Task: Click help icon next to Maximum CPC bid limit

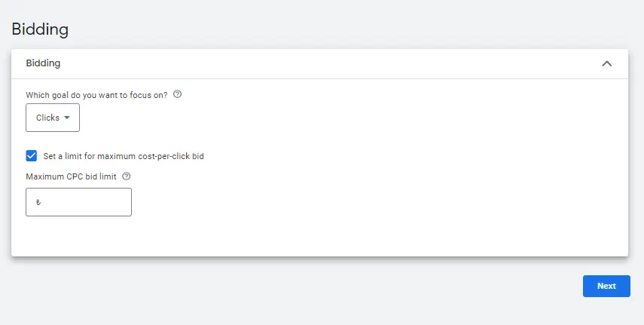Action: pyautogui.click(x=127, y=176)
